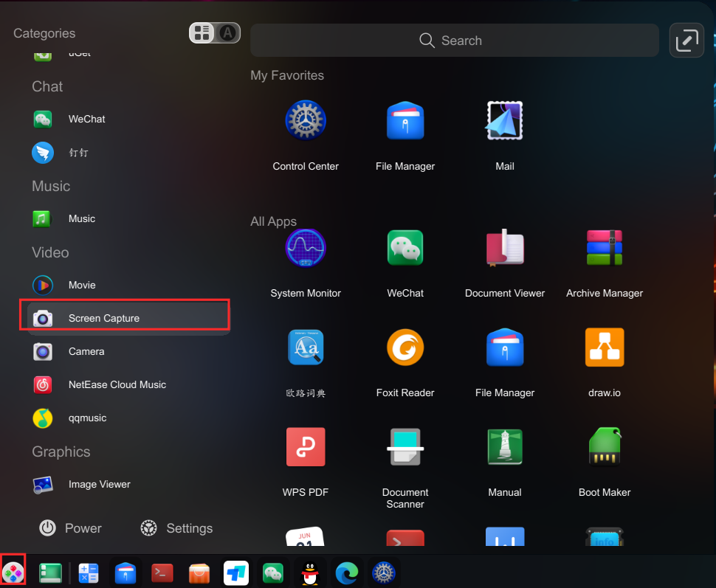Open WeChat from the dock
Screen dimensions: 716x588
[x=273, y=573]
